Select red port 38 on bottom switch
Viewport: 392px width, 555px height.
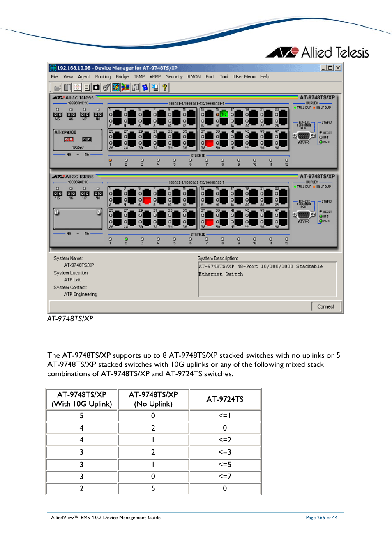pos(209,222)
